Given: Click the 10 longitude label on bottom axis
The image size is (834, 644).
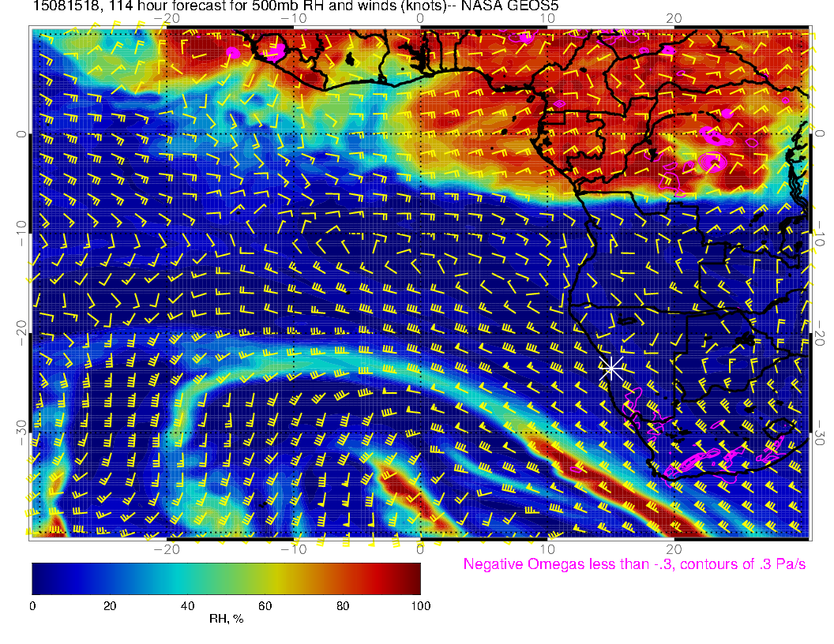Looking at the screenshot, I should coord(547,549).
